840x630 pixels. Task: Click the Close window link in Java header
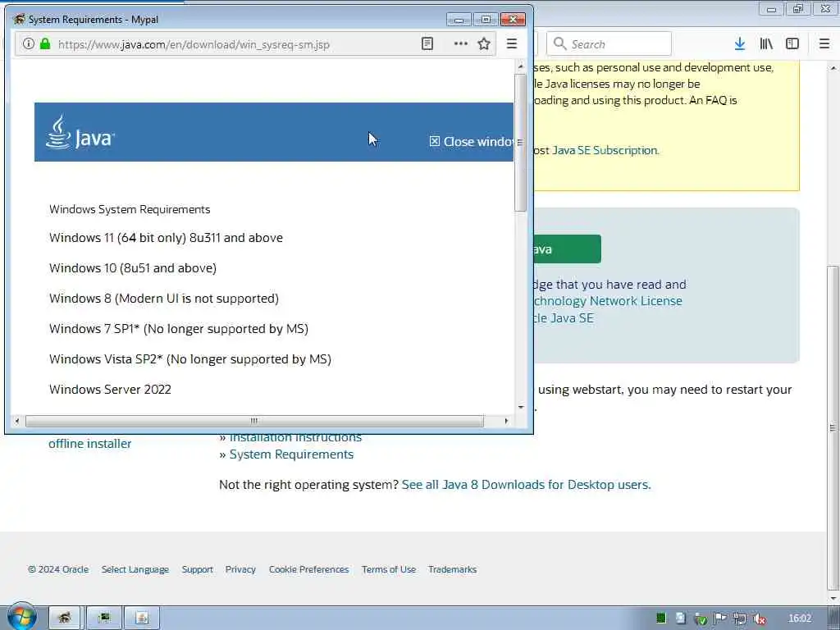point(471,141)
